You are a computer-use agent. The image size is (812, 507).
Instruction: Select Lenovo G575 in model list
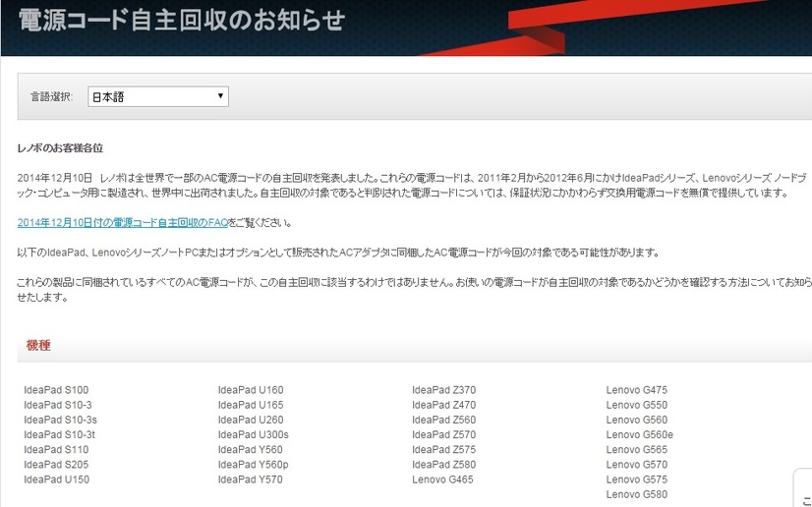pos(637,480)
